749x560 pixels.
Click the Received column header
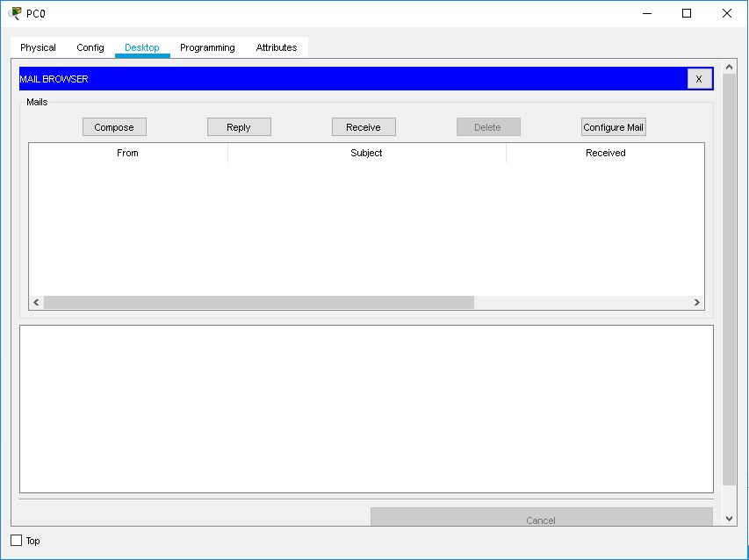pos(605,153)
